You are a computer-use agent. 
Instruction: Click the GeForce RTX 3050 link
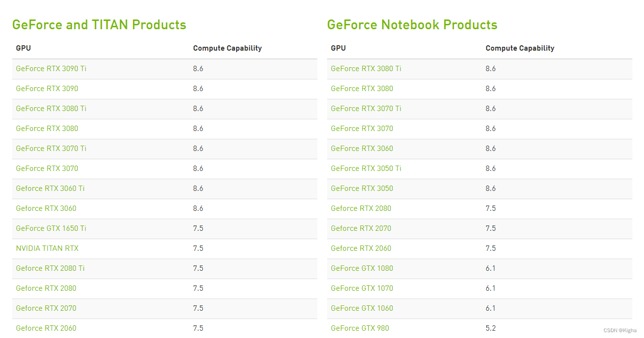click(362, 188)
